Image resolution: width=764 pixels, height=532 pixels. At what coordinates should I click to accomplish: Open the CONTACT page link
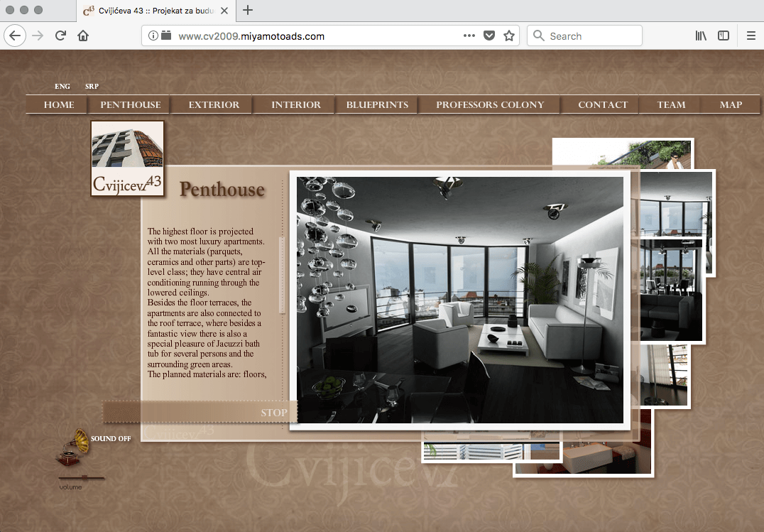click(x=603, y=104)
